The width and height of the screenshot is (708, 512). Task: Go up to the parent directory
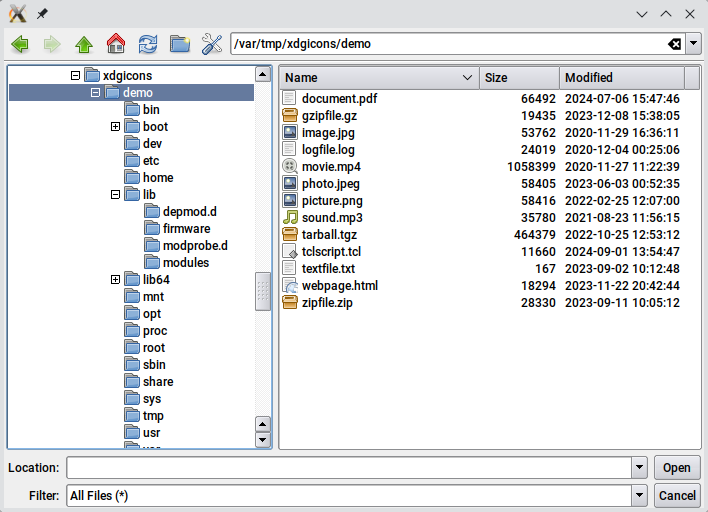click(84, 44)
